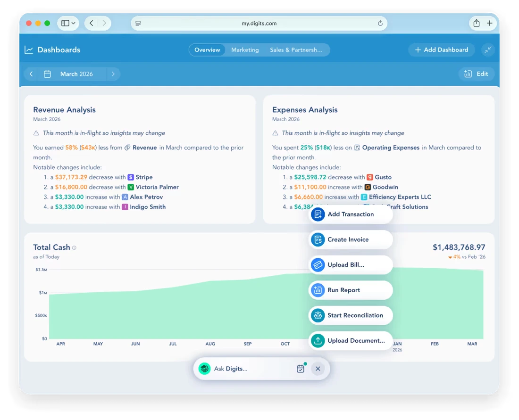
Task: Open Create Invoice quick action
Action: coord(351,239)
